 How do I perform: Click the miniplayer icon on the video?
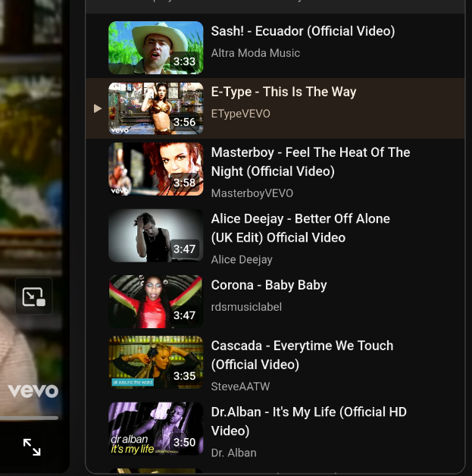coord(33,296)
